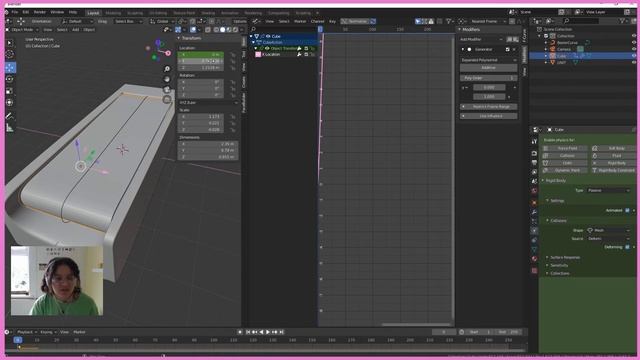Image resolution: width=640 pixels, height=360 pixels.
Task: Click the Location X value field
Action: (200, 55)
